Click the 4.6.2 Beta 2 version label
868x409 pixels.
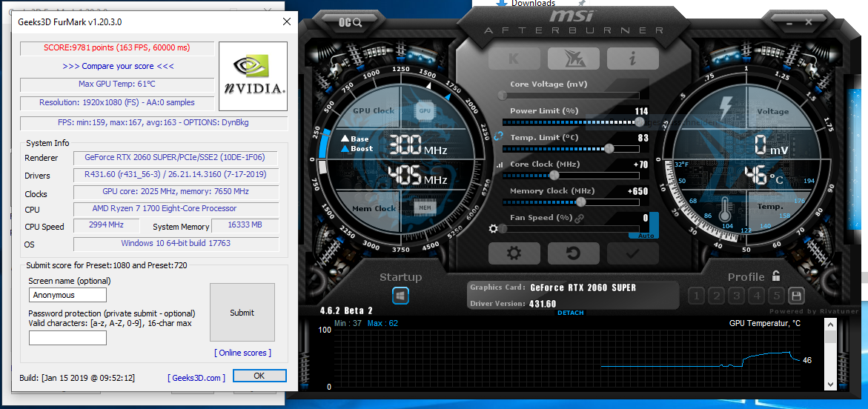click(x=347, y=310)
